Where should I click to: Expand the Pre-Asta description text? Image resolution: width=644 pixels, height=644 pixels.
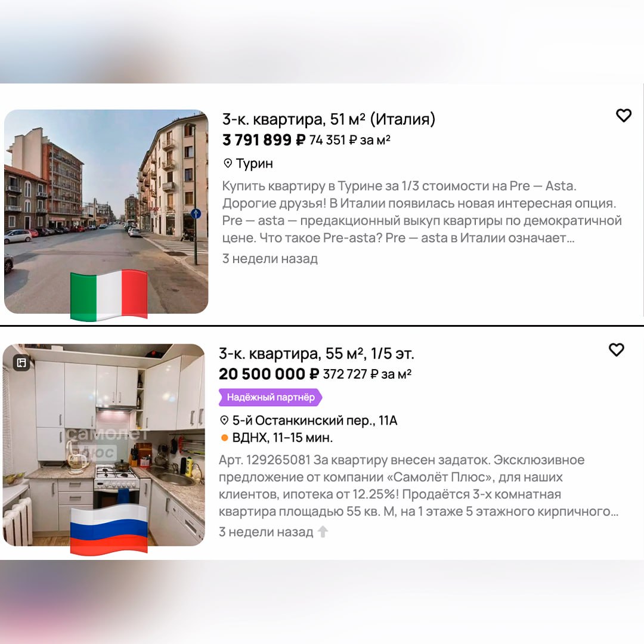(x=422, y=212)
